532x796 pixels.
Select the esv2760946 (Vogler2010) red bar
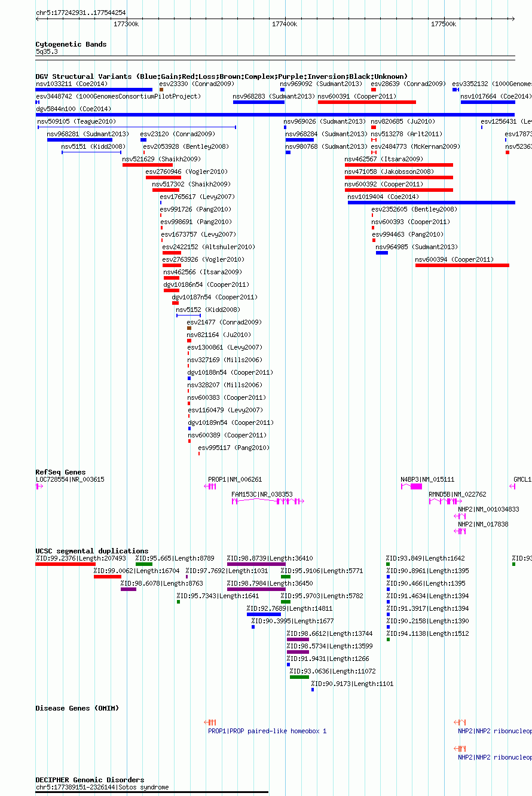point(163,177)
